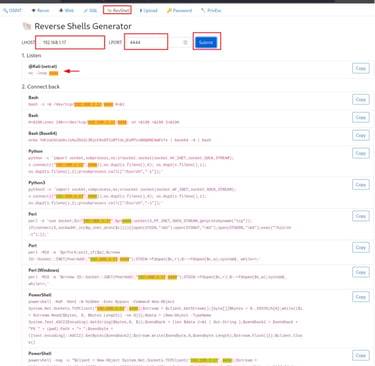Click the 'Perl (Windows)' label

tap(44, 270)
